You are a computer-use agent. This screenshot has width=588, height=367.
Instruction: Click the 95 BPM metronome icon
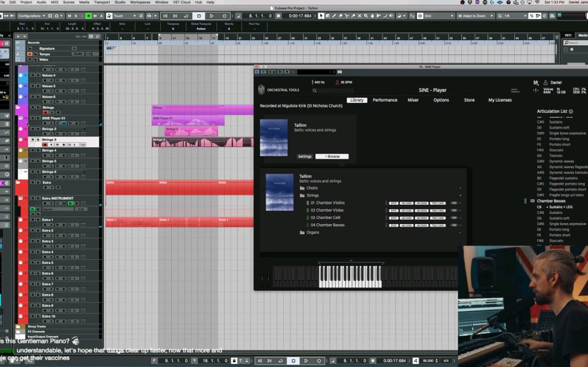click(337, 82)
